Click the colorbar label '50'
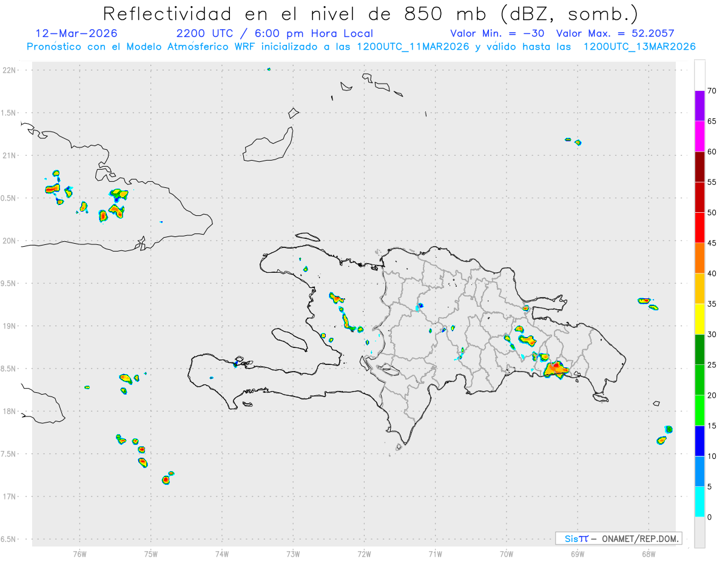This screenshot has width=728, height=562. [712, 213]
